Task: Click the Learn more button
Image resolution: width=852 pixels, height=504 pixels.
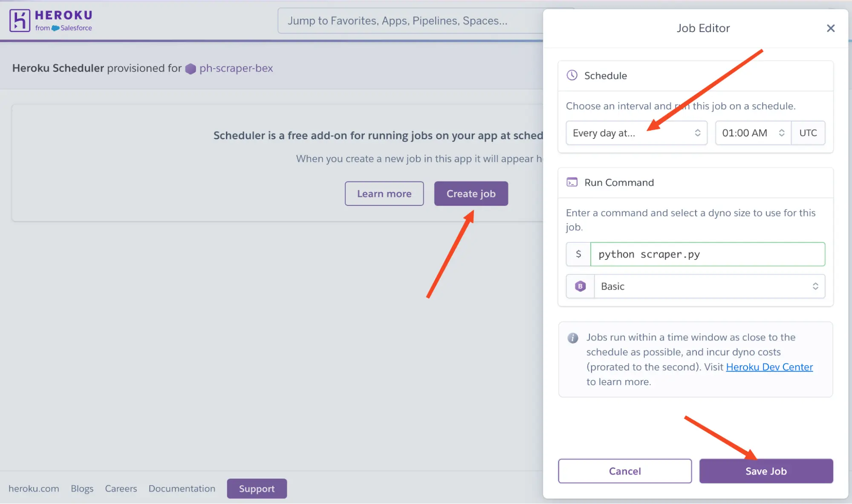Action: [x=384, y=193]
